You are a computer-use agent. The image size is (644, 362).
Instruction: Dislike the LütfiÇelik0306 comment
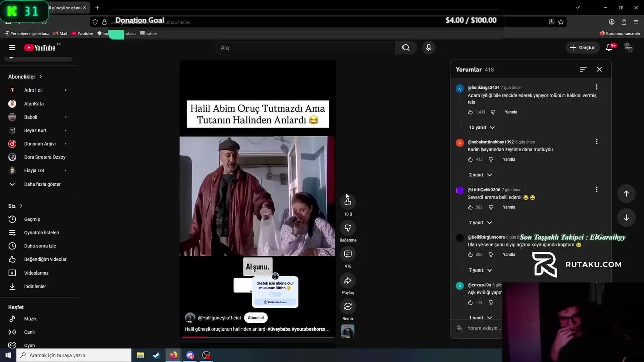491,207
